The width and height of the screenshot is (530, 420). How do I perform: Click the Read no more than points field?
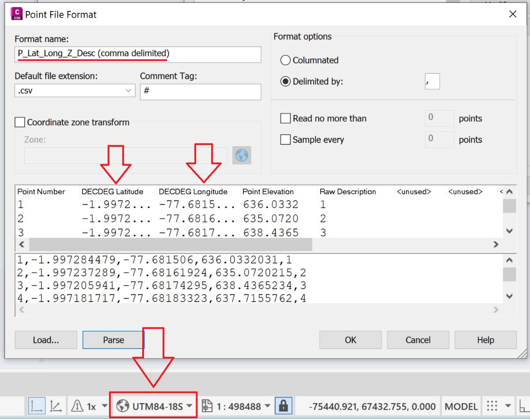[439, 119]
